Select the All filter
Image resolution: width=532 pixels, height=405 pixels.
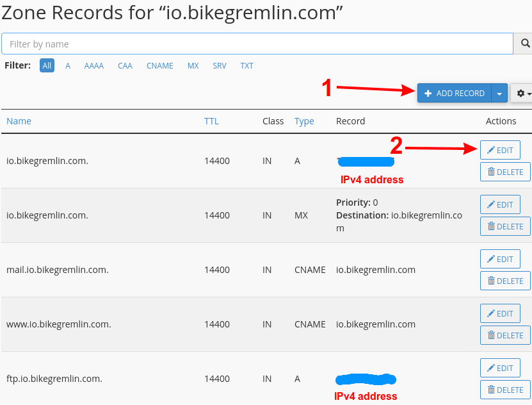tap(47, 65)
